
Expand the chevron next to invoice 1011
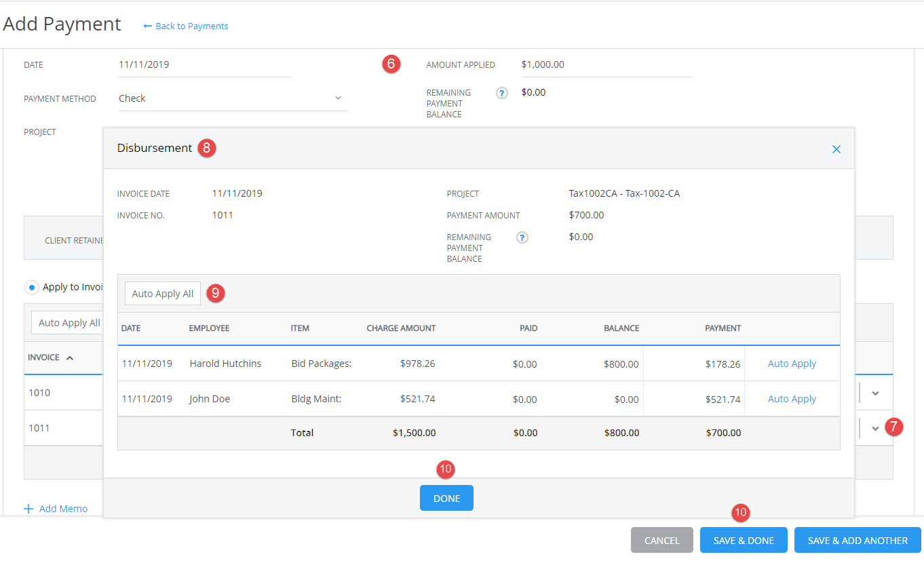[875, 427]
